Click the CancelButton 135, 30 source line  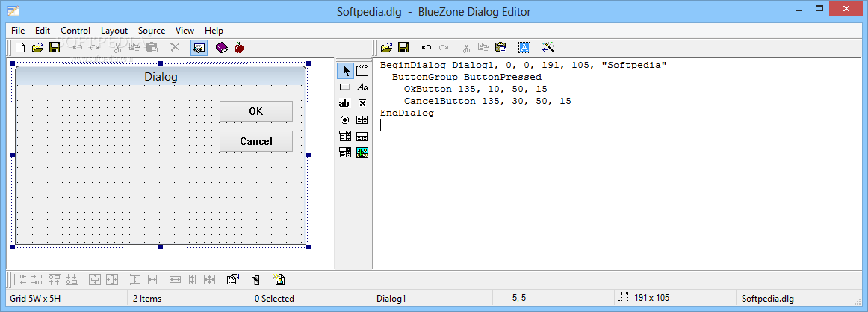pos(488,102)
